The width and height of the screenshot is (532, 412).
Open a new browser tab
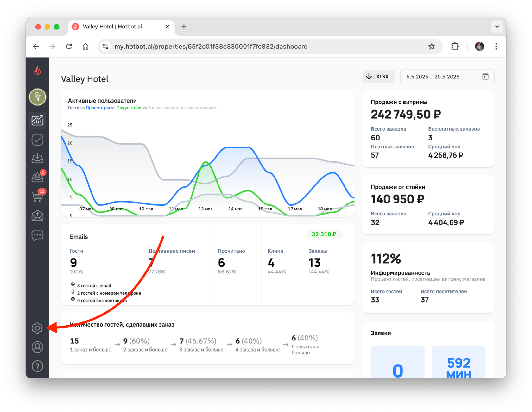click(x=184, y=27)
